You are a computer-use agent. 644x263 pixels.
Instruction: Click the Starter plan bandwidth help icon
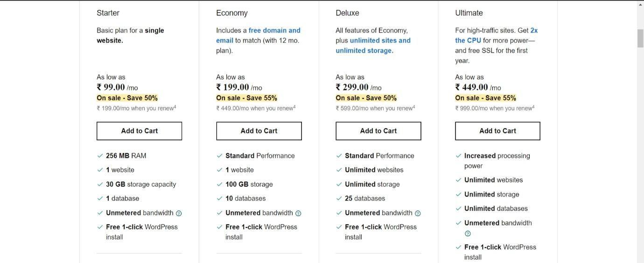point(178,213)
